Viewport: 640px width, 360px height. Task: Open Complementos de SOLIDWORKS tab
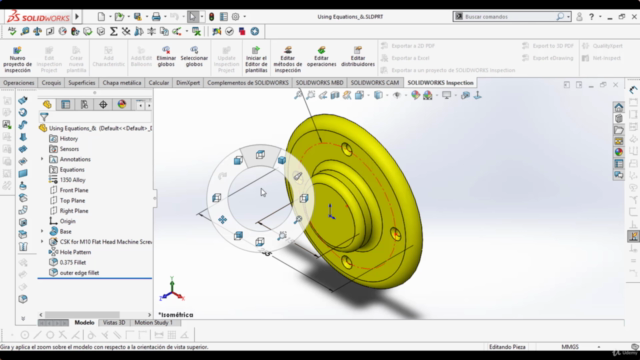coord(248,82)
